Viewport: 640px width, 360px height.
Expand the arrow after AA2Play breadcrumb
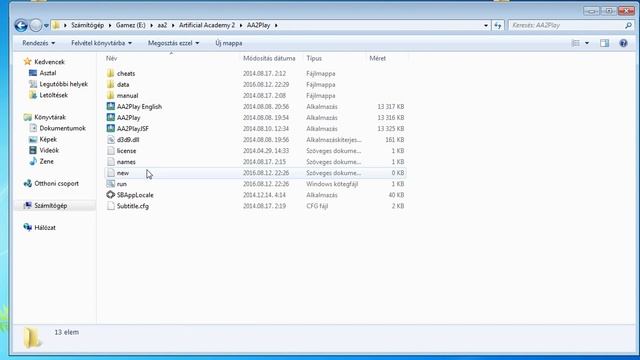[276, 25]
